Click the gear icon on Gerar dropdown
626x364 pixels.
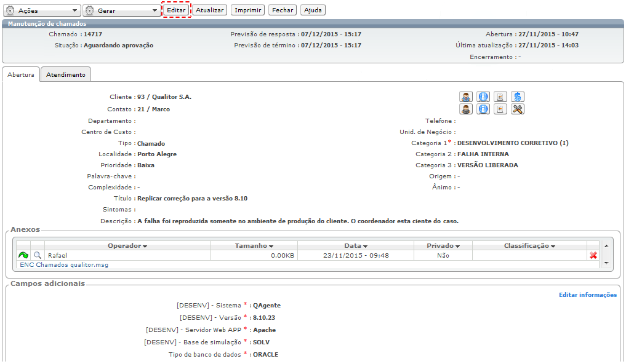90,10
